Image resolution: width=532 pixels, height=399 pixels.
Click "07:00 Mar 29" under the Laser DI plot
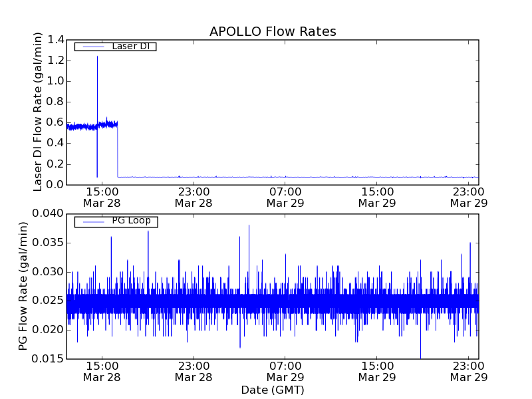tap(285, 198)
